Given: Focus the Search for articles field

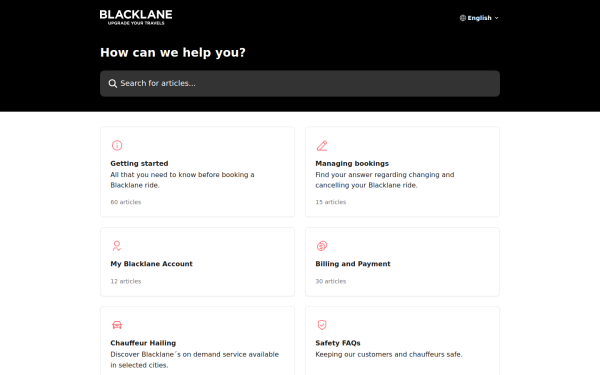Looking at the screenshot, I should pos(300,83).
